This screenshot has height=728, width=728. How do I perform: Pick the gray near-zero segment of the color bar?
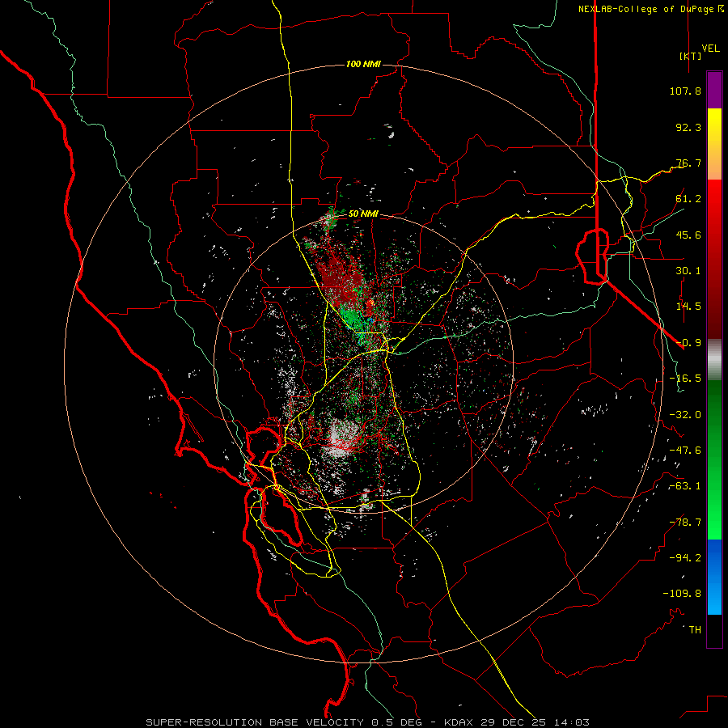point(714,359)
